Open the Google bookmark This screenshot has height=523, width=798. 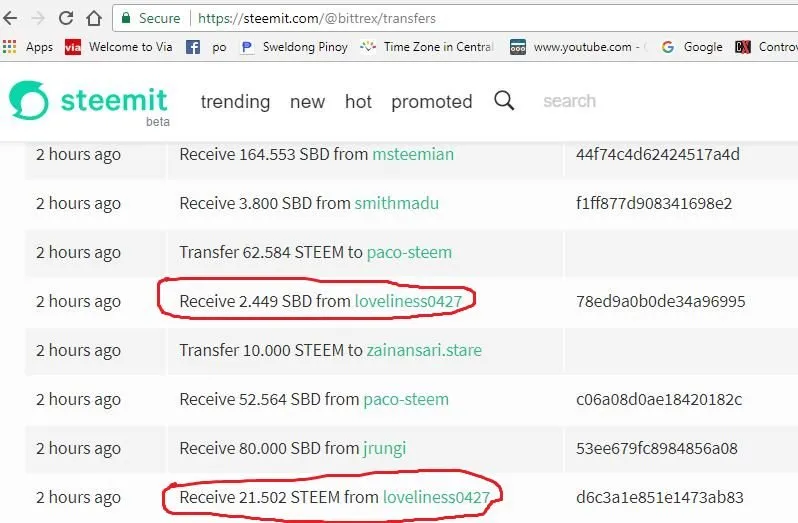(692, 47)
